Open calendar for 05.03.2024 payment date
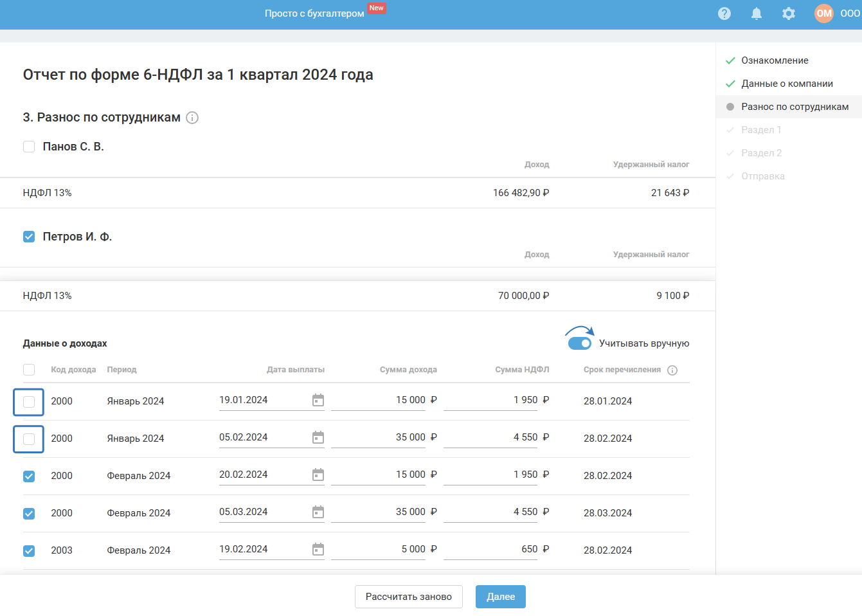 (x=318, y=512)
